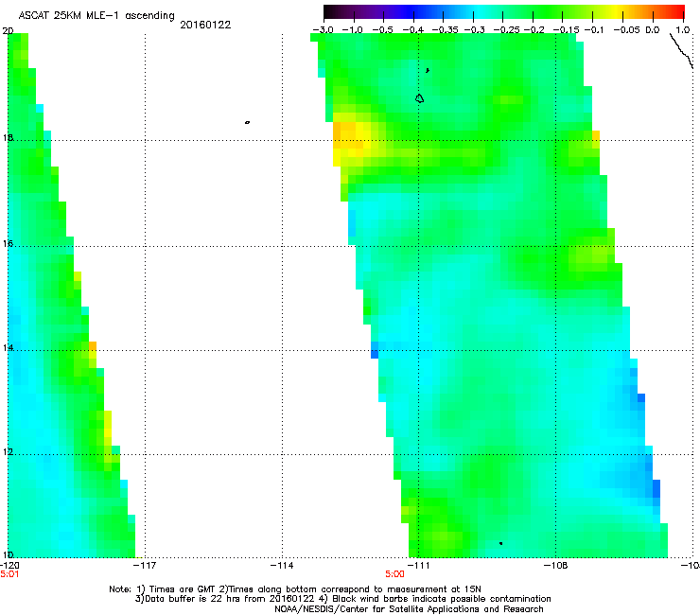
Task: Click the -0.2 color scale label
Action: click(x=534, y=30)
